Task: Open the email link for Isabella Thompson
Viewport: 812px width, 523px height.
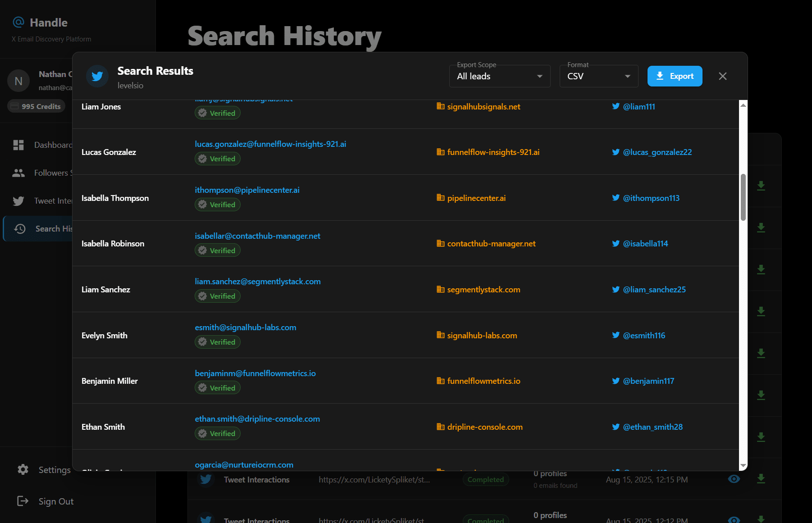Action: tap(247, 190)
